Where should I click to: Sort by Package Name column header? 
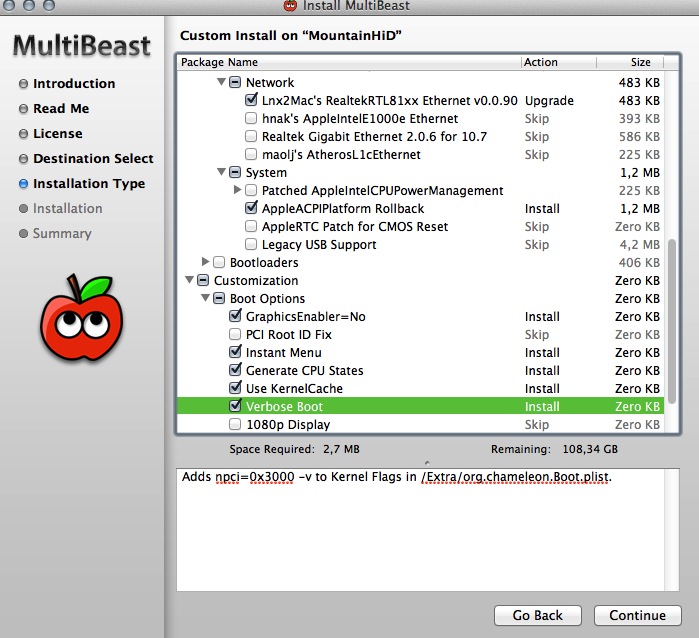tap(349, 62)
